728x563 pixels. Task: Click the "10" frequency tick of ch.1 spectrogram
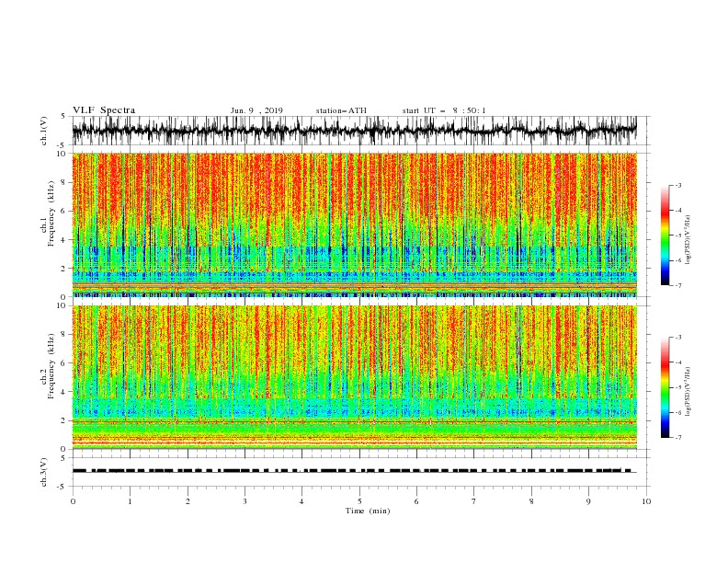(62, 154)
